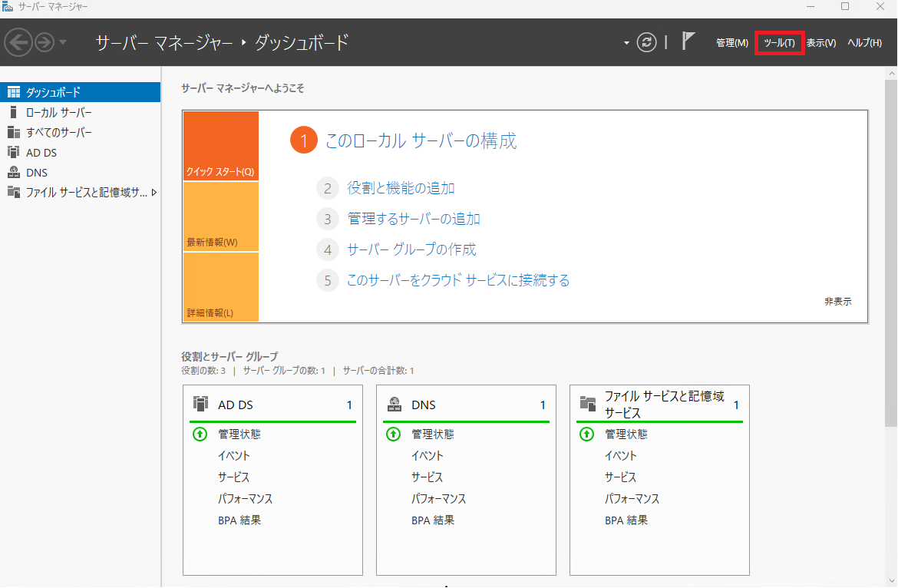
Task: Click the ダッシュボード grid icon in sidebar
Action: click(x=14, y=92)
